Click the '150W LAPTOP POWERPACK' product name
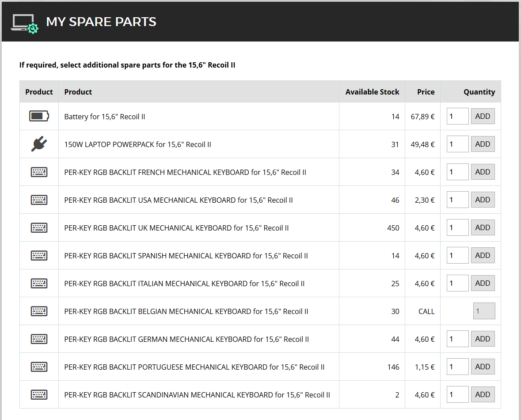This screenshot has height=420, width=521. 137,145
